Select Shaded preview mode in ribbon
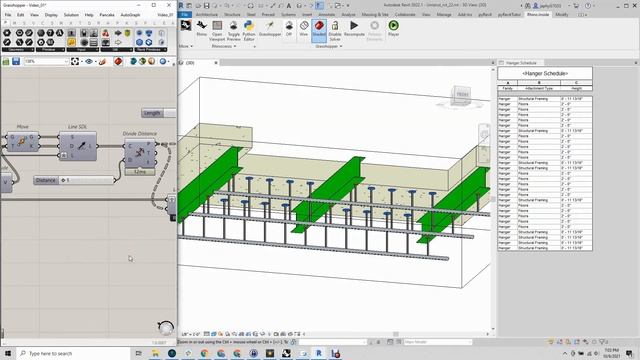 pyautogui.click(x=319, y=30)
